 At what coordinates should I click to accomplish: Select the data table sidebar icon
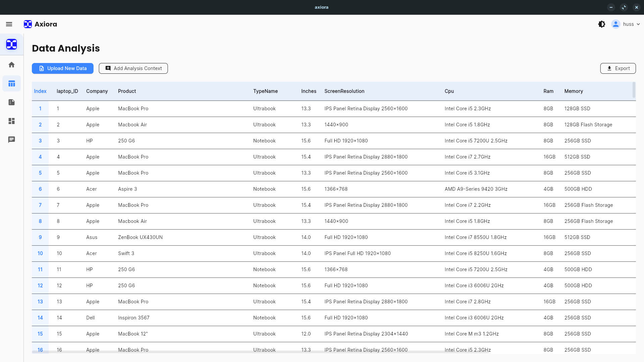click(x=12, y=83)
